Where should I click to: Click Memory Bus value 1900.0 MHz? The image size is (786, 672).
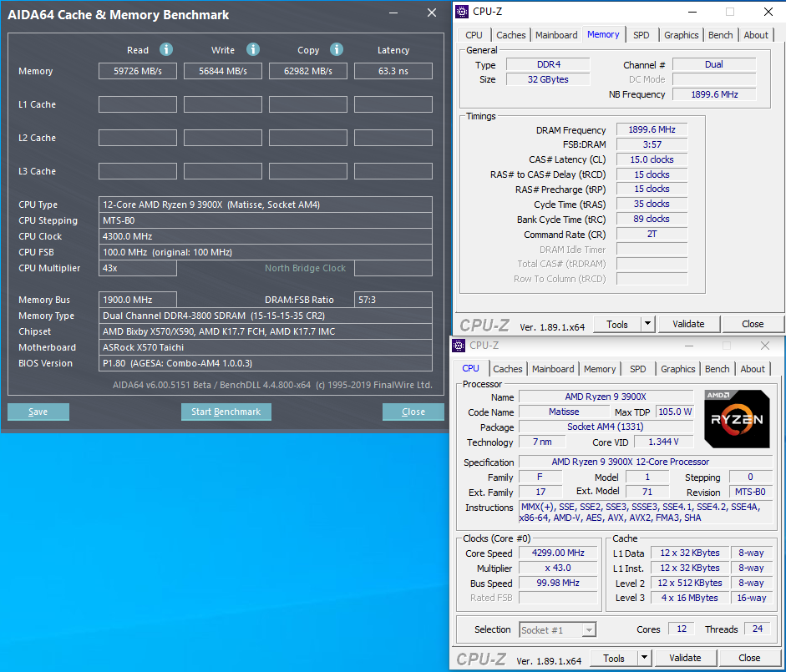point(137,300)
